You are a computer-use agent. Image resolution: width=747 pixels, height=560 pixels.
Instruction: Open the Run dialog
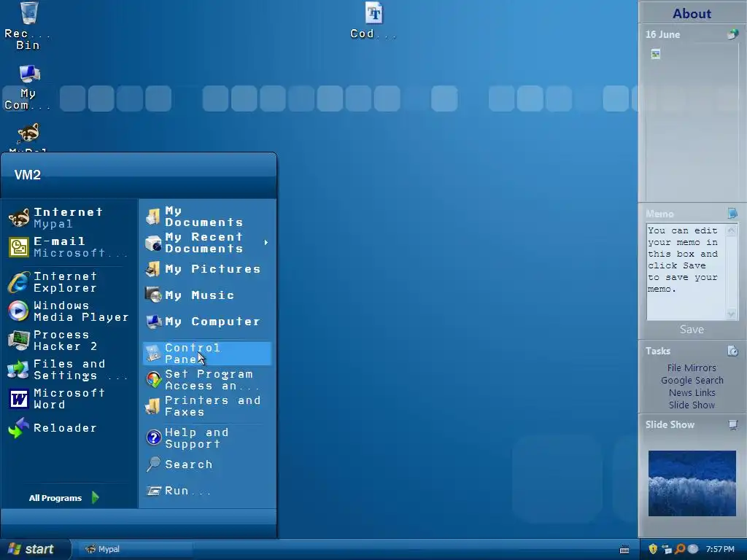[207, 491]
